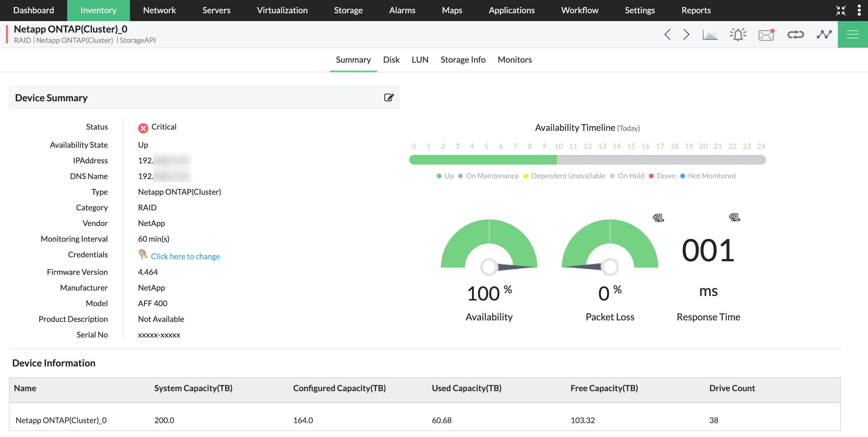Open the alarm bell icon
Viewport: 868px width, 437px height.
(x=738, y=34)
